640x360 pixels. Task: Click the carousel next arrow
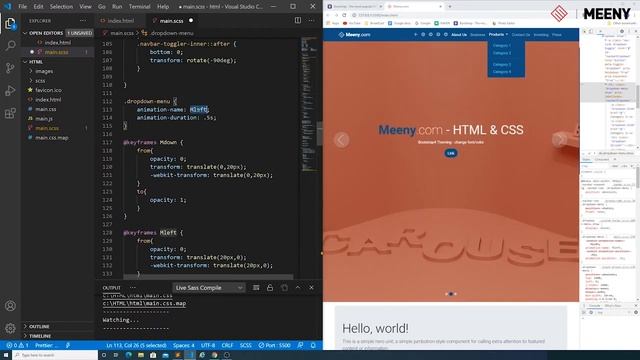(x=560, y=140)
